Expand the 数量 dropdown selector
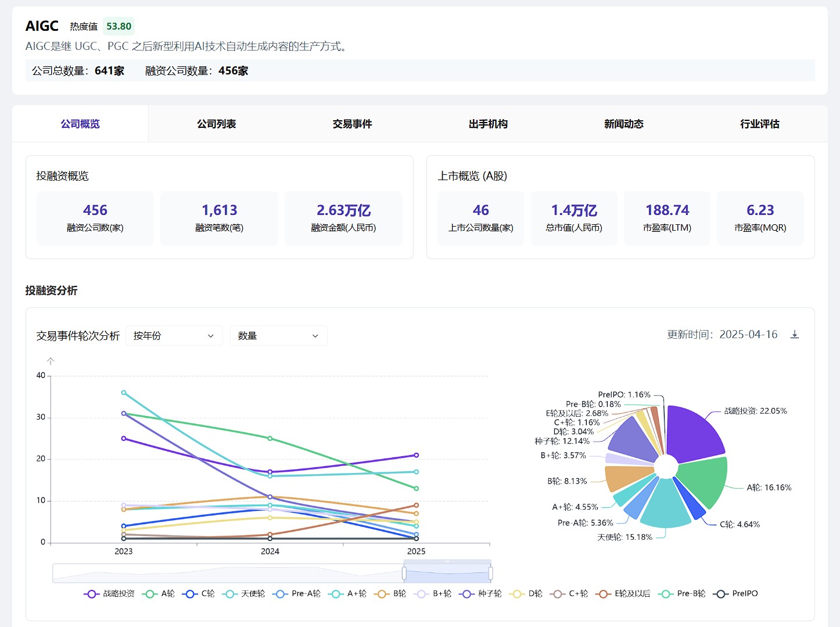The width and height of the screenshot is (840, 627). pos(278,336)
